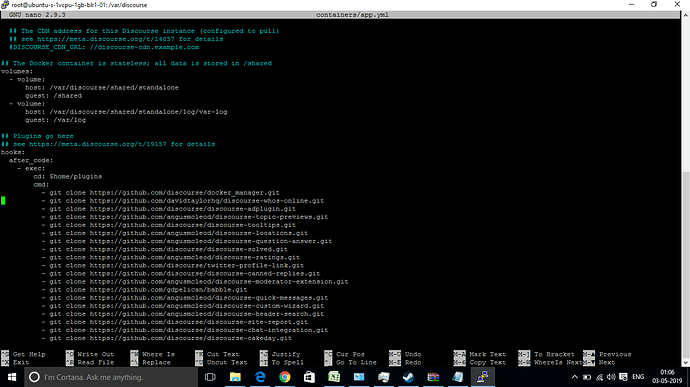The height and width of the screenshot is (387, 690).
Task: Open Steam from the taskbar
Action: point(408,377)
